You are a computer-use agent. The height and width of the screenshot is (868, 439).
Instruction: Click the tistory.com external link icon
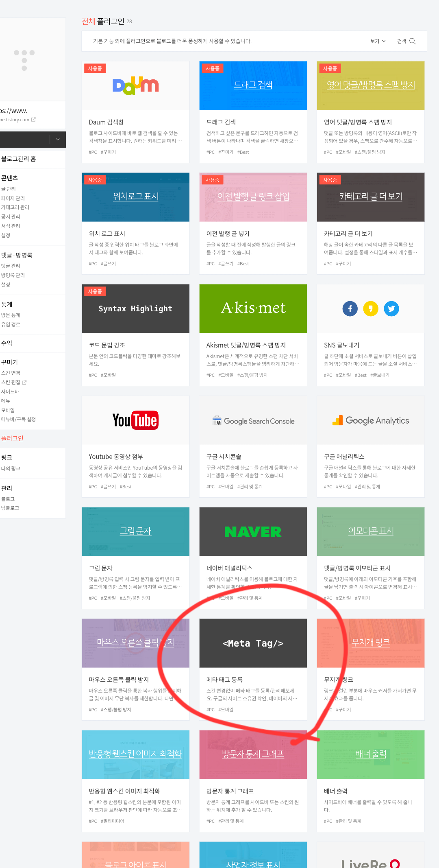(33, 120)
